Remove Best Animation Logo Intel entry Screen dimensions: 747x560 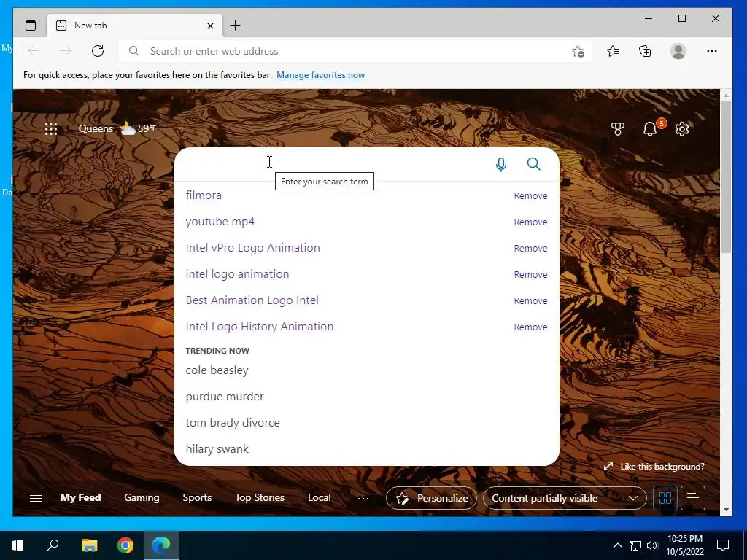(531, 300)
